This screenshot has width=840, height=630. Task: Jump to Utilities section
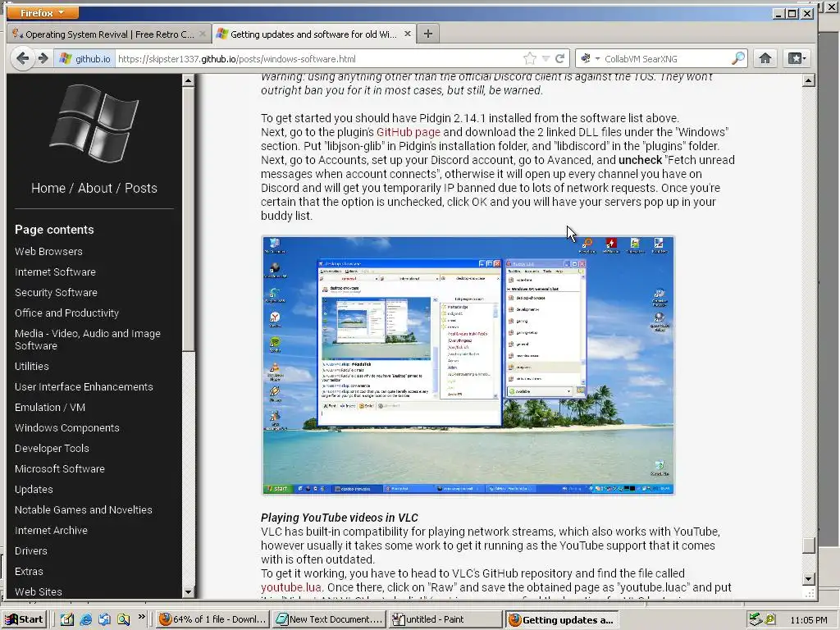(x=32, y=367)
